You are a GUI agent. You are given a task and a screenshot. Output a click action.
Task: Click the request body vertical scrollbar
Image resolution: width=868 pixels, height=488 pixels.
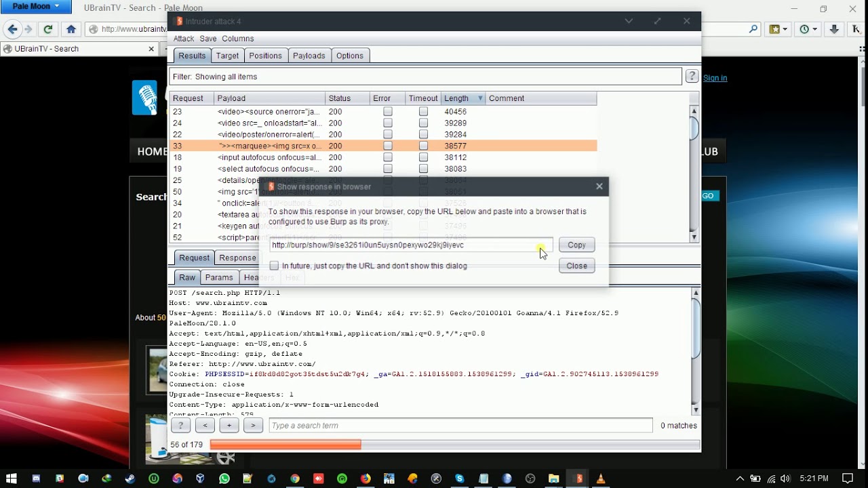point(695,351)
